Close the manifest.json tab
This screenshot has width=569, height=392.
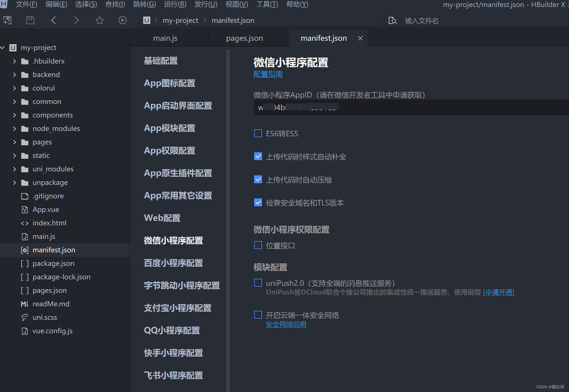coord(360,38)
